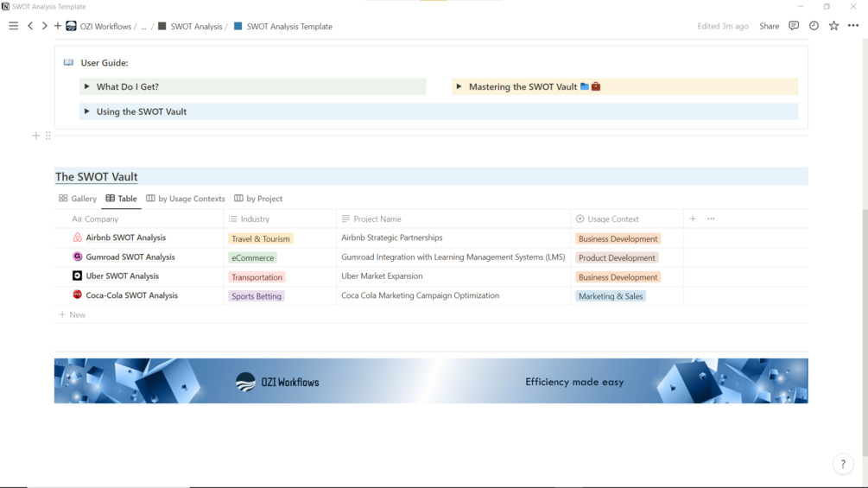The image size is (868, 488).
Task: Click the help question mark button
Action: [843, 464]
